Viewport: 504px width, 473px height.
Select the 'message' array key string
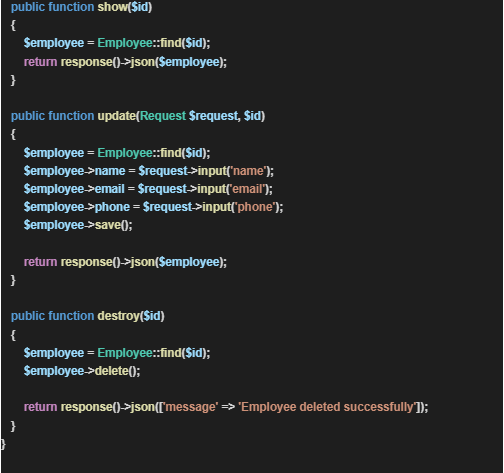coord(191,407)
